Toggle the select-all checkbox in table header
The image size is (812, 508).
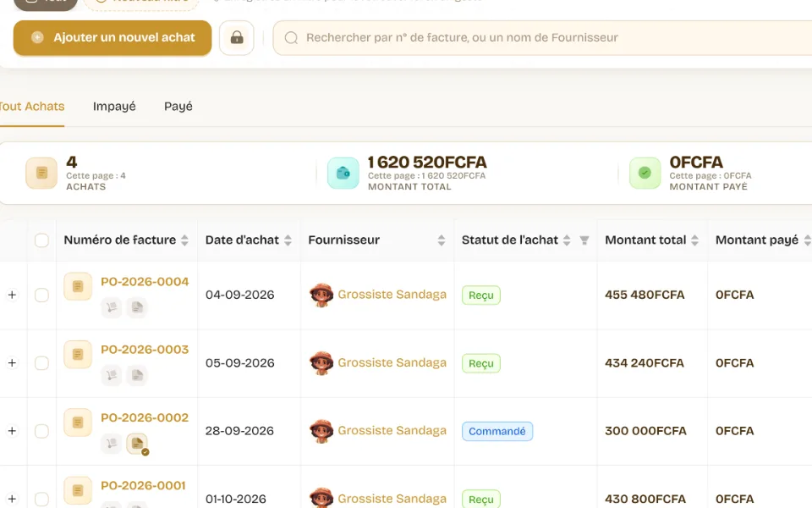point(41,240)
